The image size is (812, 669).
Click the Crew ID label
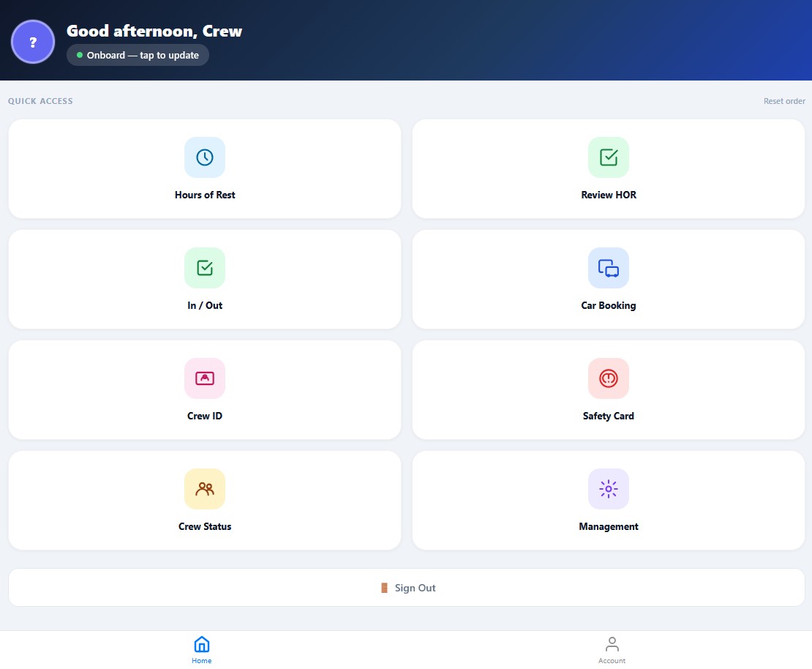click(205, 416)
